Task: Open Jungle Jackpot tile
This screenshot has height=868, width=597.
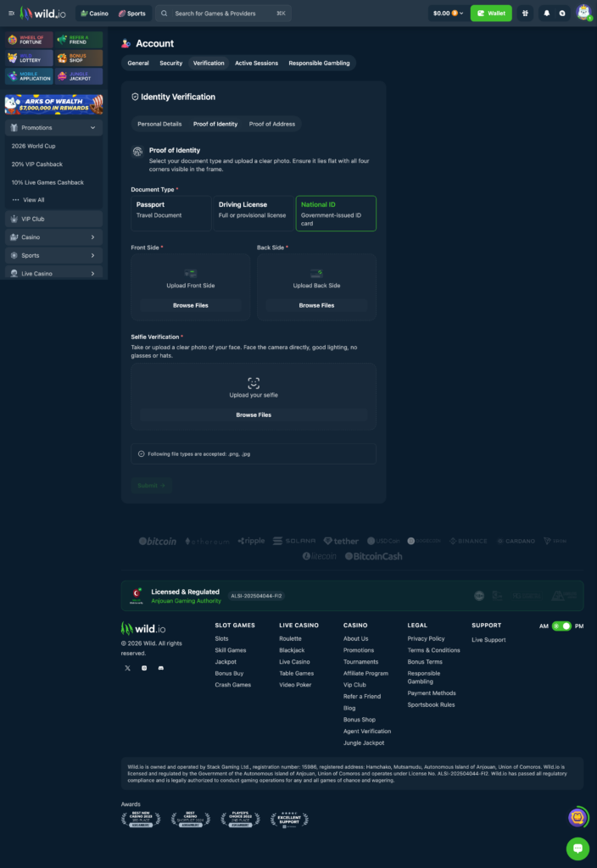Action: [79, 76]
